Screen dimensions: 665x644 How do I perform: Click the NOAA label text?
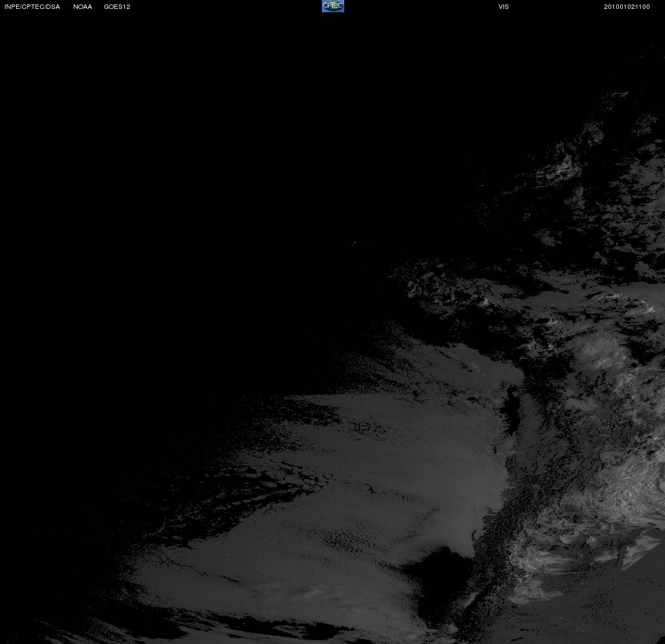pos(83,7)
